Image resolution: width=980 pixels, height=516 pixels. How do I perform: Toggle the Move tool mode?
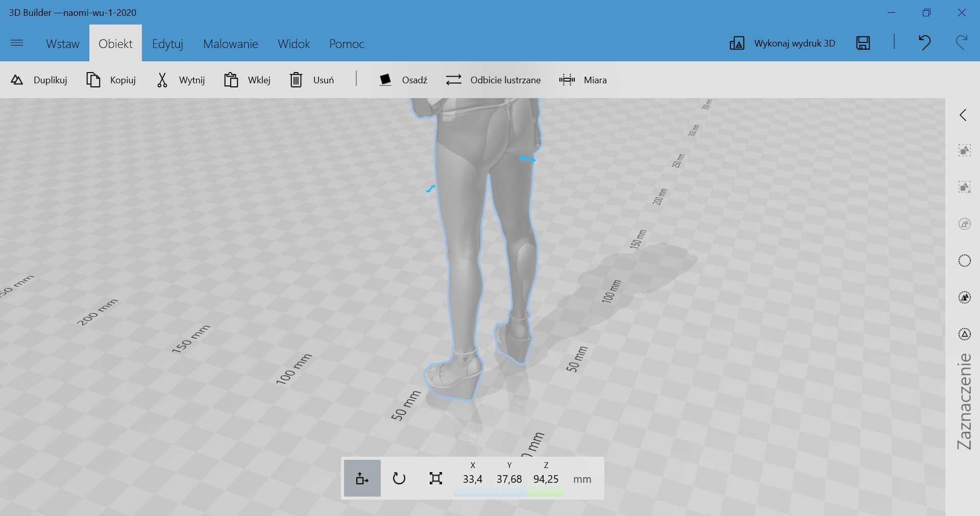[362, 478]
